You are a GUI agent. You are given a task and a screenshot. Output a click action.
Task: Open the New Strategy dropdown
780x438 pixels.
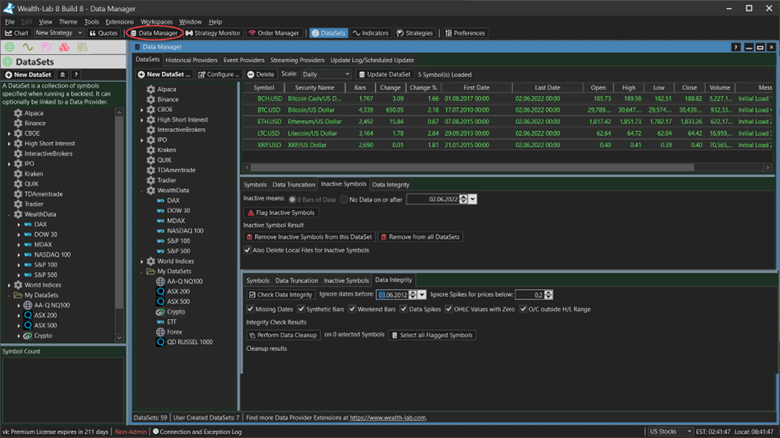coord(61,33)
